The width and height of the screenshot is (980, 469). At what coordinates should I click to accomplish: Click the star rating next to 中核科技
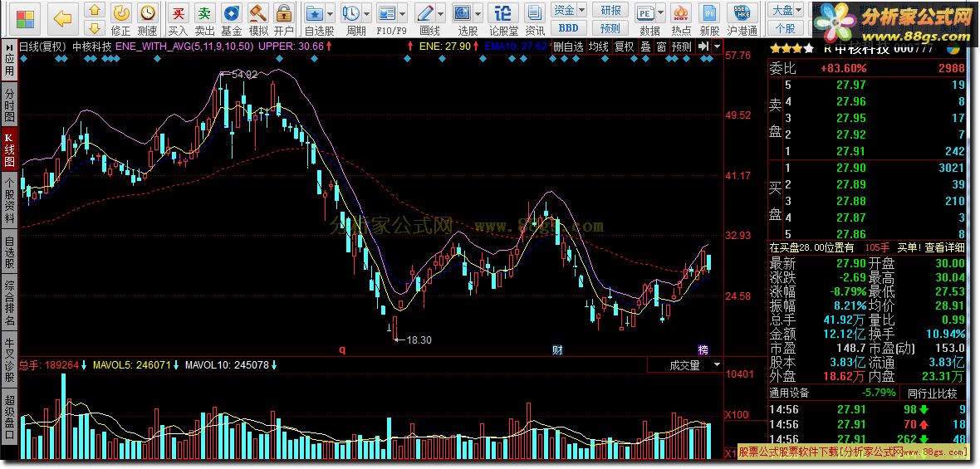(x=791, y=49)
